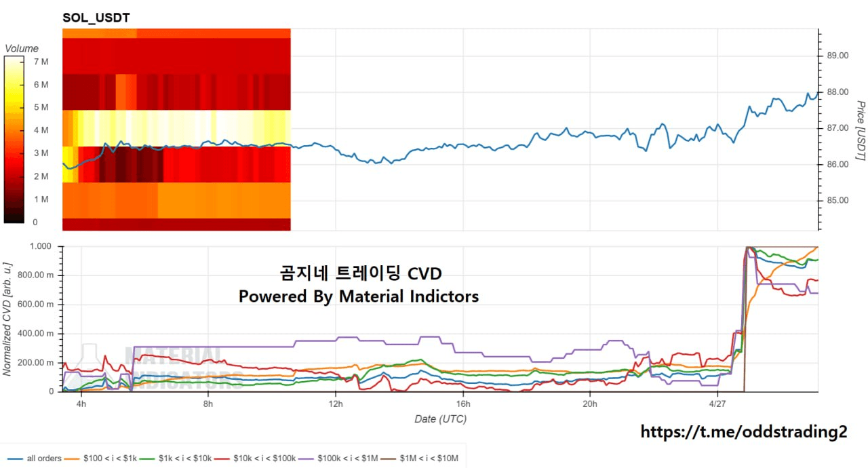The width and height of the screenshot is (868, 468).
Task: Click the '7 M' volume tick
Action: (41, 62)
